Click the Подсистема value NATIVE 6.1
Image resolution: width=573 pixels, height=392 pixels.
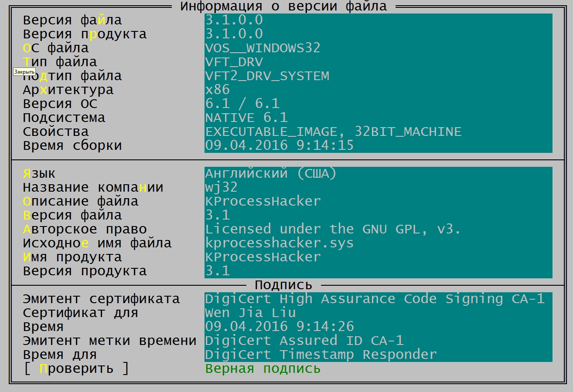[379, 118]
